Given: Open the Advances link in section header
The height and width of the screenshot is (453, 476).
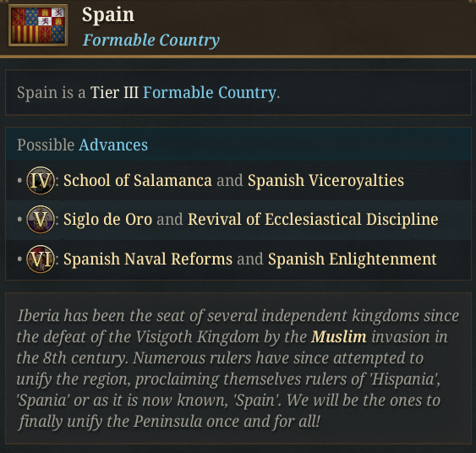Looking at the screenshot, I should click(x=113, y=145).
